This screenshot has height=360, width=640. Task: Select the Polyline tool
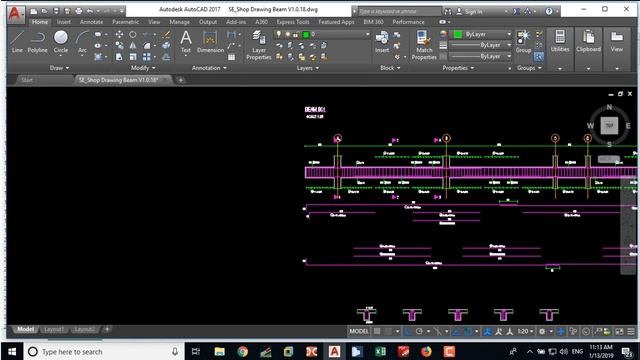pyautogui.click(x=37, y=41)
